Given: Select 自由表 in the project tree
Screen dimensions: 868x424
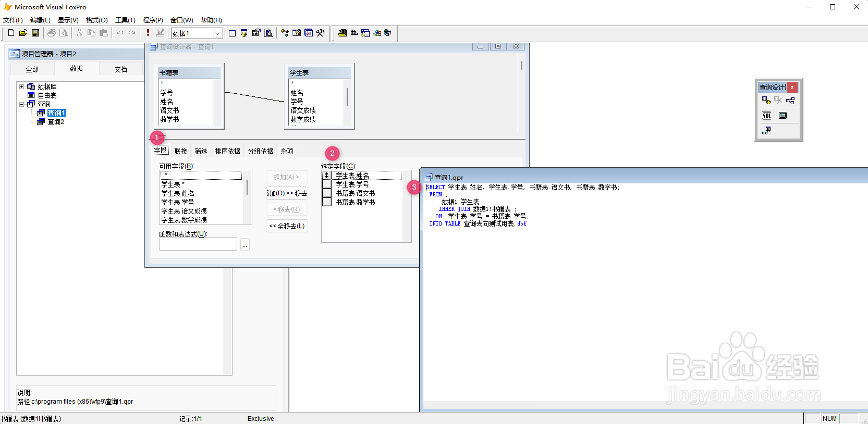Looking at the screenshot, I should (47, 95).
